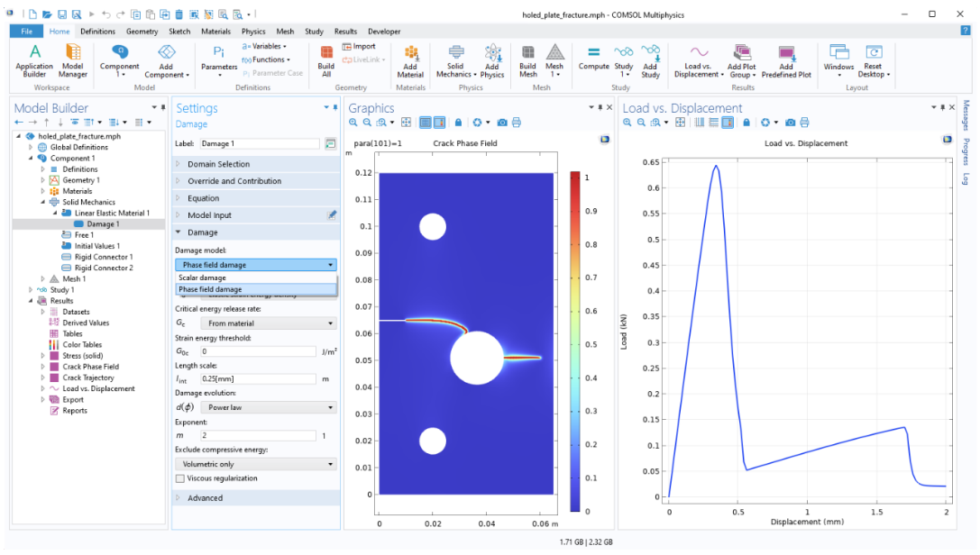
Task: Select 'Rigid Connector 1' tree node
Action: tap(104, 257)
